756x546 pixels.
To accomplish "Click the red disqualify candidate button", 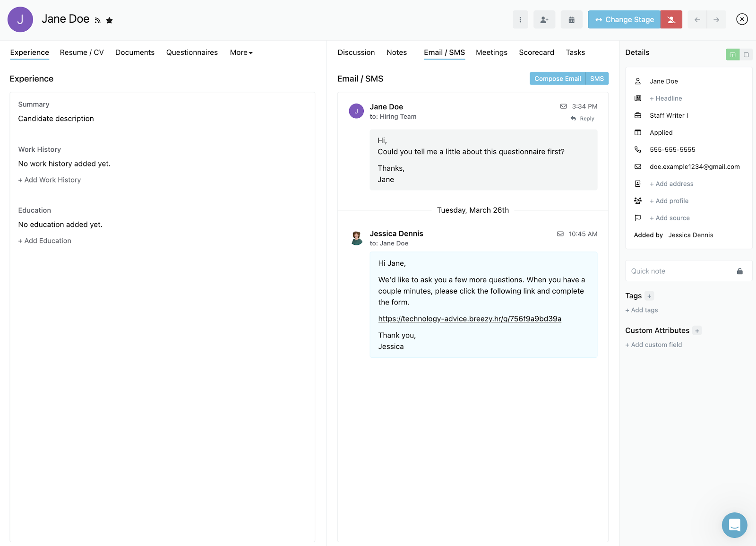I will (x=671, y=19).
